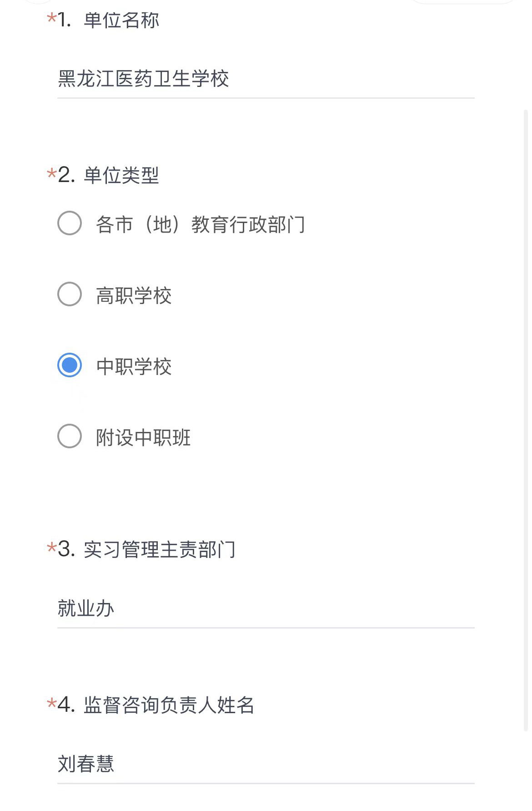Click the required asterisk beside question 3
Screen dimensions: 532x811
coord(51,547)
